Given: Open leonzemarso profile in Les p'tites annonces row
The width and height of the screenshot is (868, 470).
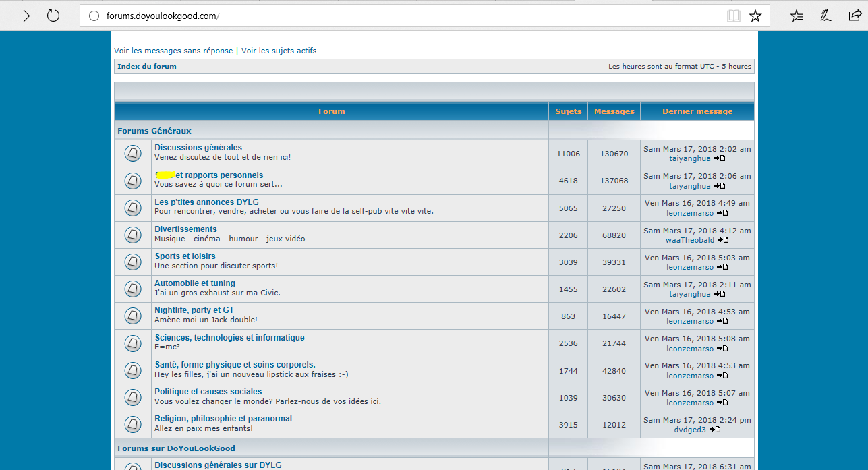Looking at the screenshot, I should tap(690, 212).
